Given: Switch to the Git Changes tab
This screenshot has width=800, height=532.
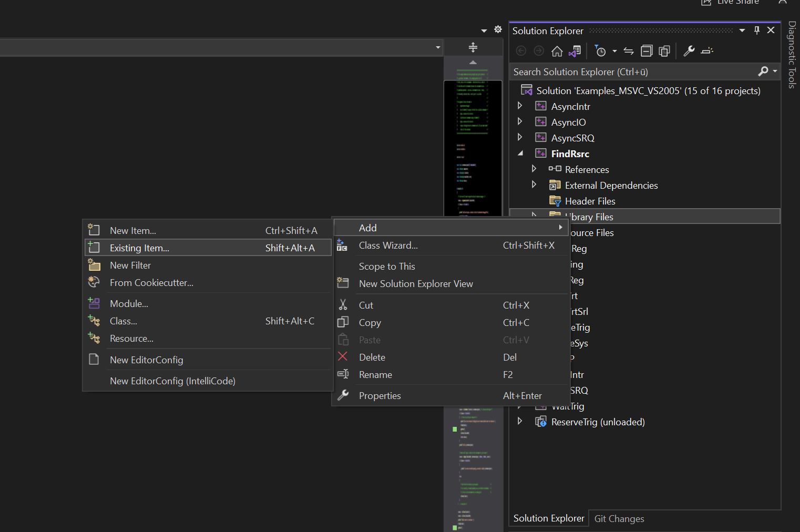Looking at the screenshot, I should coord(619,518).
